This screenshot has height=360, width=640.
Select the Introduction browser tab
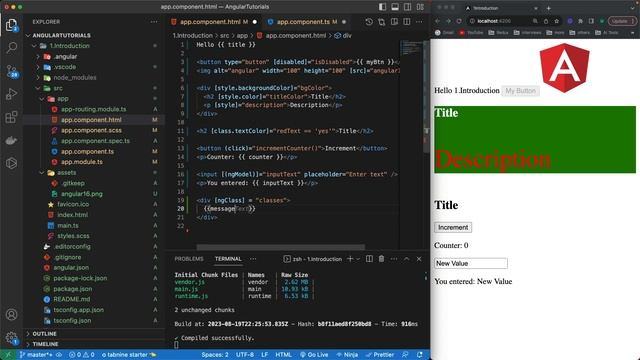(502, 8)
